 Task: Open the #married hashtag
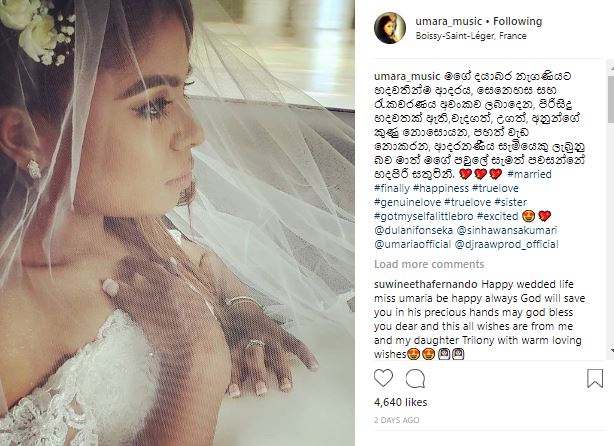pyautogui.click(x=529, y=174)
